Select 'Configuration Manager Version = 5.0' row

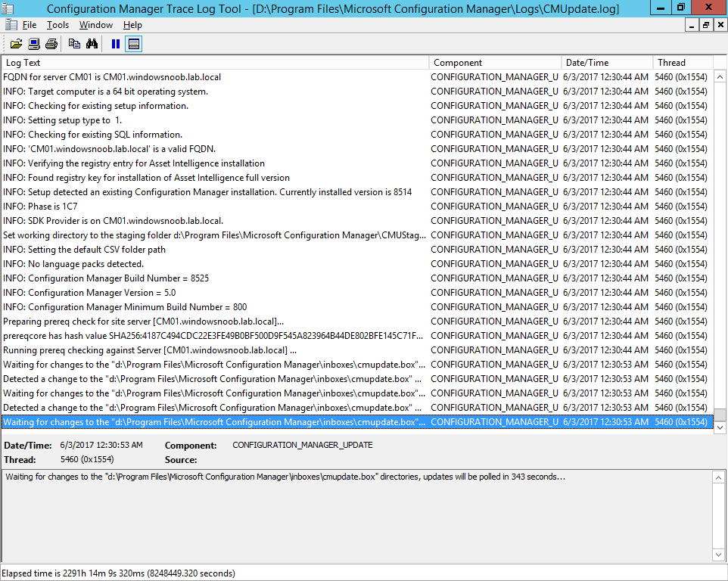357,293
